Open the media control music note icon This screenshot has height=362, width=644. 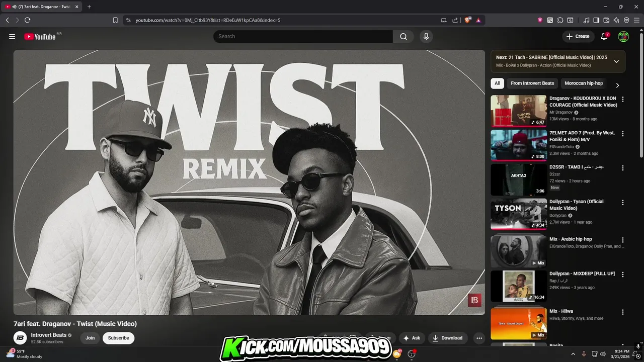586,20
